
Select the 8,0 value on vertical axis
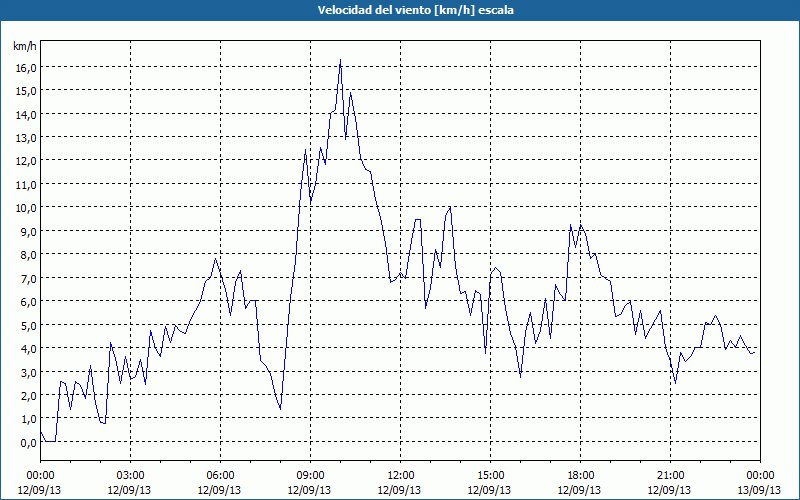(x=30, y=255)
